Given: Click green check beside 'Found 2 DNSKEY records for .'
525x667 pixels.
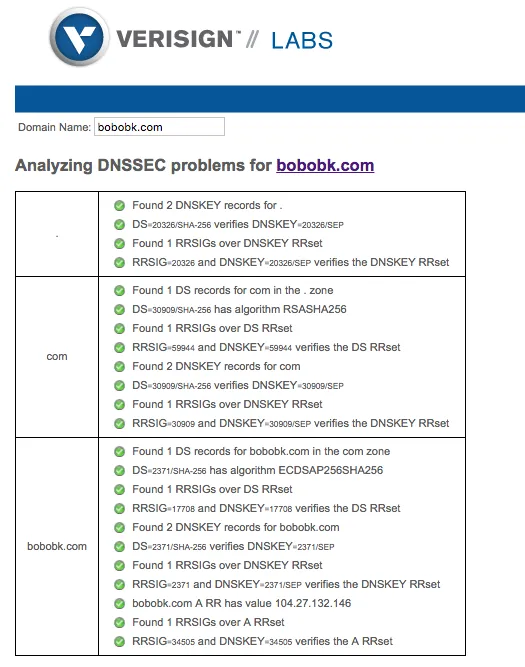Looking at the screenshot, I should 120,205.
